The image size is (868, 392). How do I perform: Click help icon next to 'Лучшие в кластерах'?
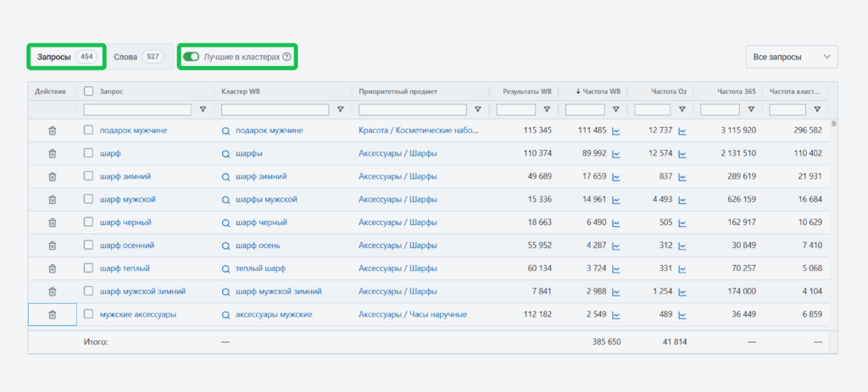[287, 57]
